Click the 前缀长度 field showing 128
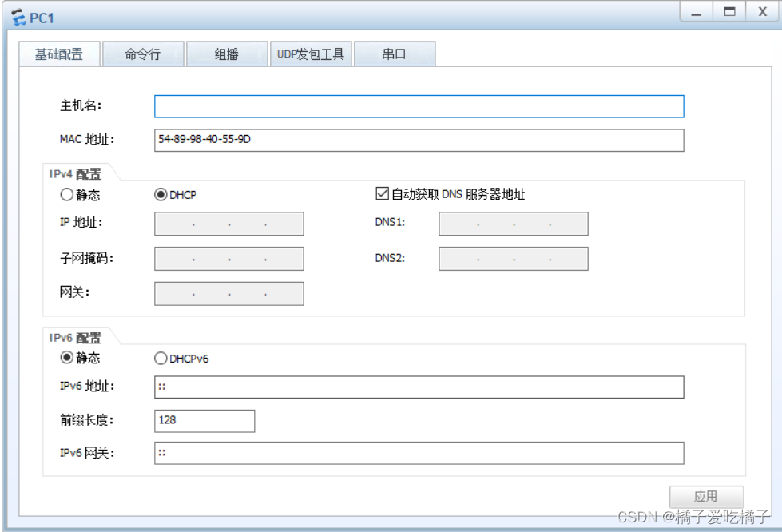Image resolution: width=782 pixels, height=532 pixels. tap(204, 420)
